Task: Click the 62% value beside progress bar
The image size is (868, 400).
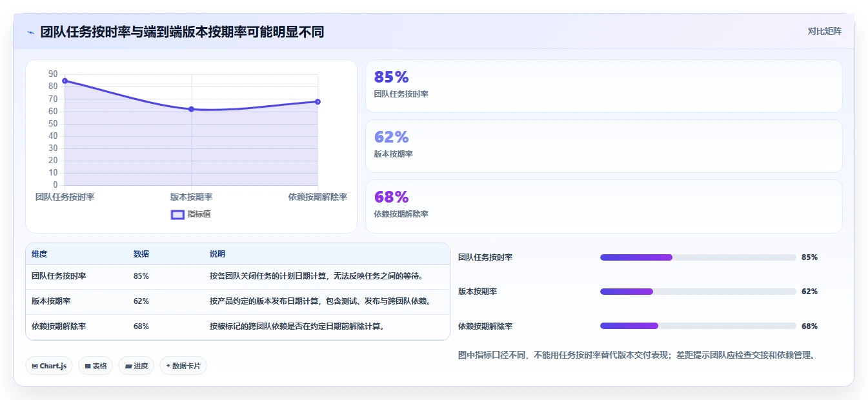Action: pos(809,292)
